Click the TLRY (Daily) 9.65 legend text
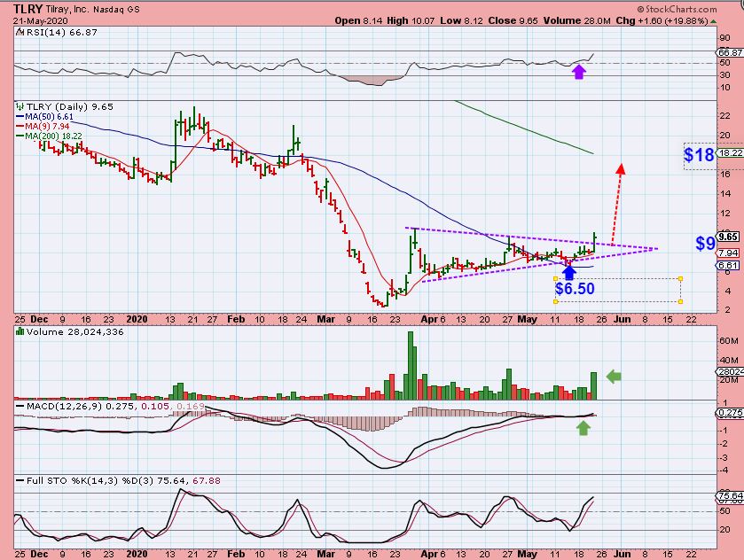This screenshot has height=560, width=744. [70, 106]
